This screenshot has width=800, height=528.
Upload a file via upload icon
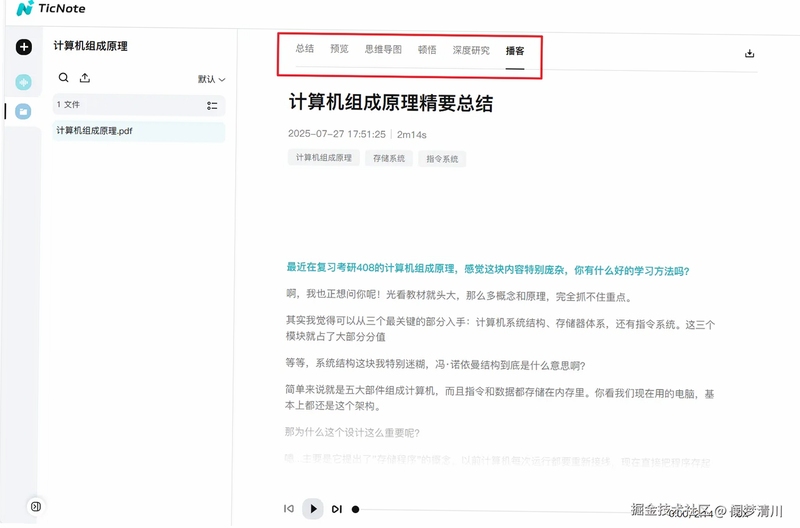click(85, 78)
